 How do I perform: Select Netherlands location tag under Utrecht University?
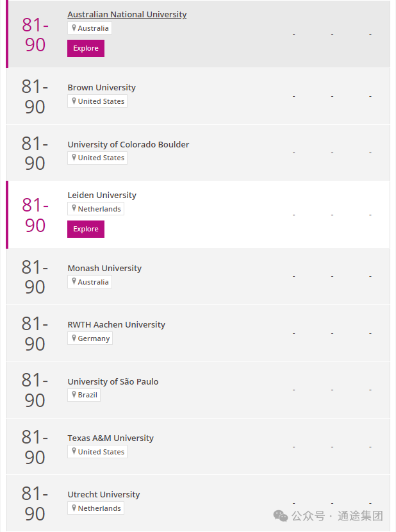95,508
